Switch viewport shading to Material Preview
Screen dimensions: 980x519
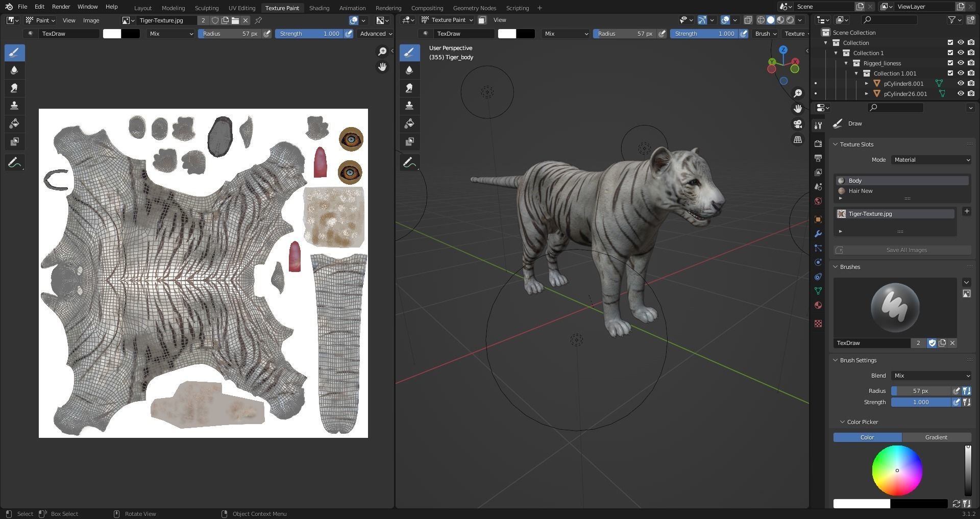coord(780,20)
